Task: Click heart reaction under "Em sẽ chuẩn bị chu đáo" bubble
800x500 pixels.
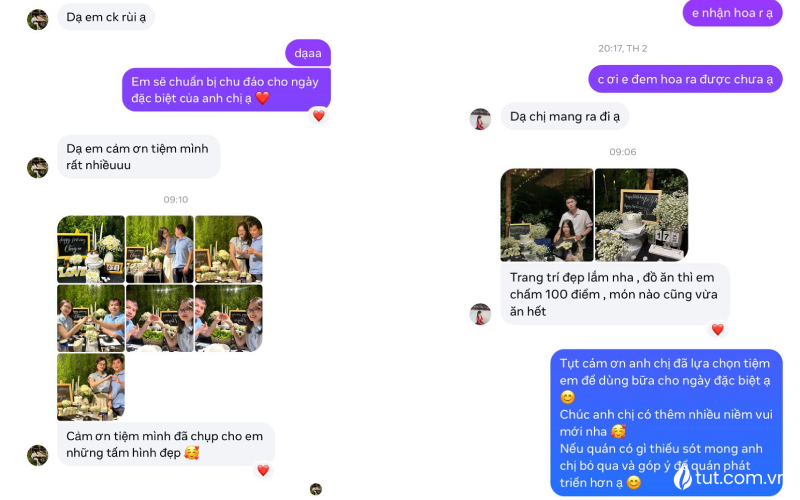Action: pos(319,116)
